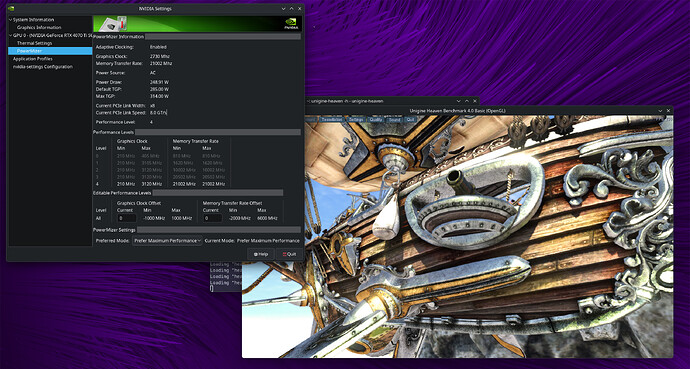Close the unigine-heaven terminal window
Image resolution: width=690 pixels, height=369 pixels.
475,101
